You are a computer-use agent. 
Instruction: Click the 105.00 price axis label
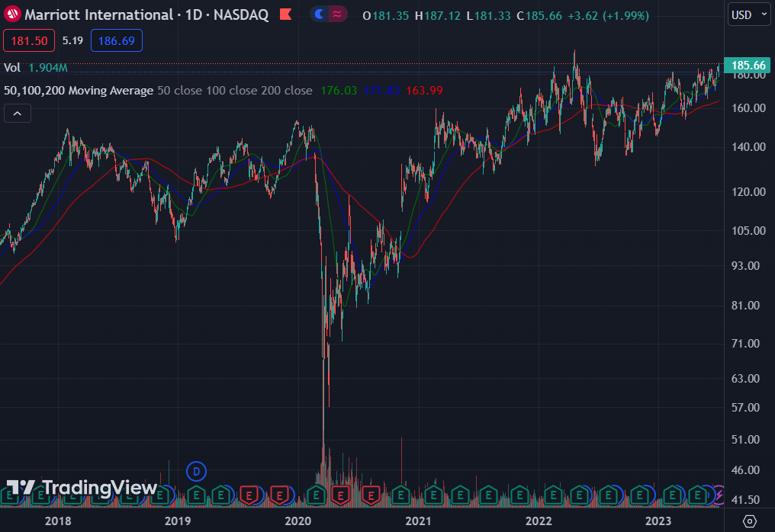(748, 231)
